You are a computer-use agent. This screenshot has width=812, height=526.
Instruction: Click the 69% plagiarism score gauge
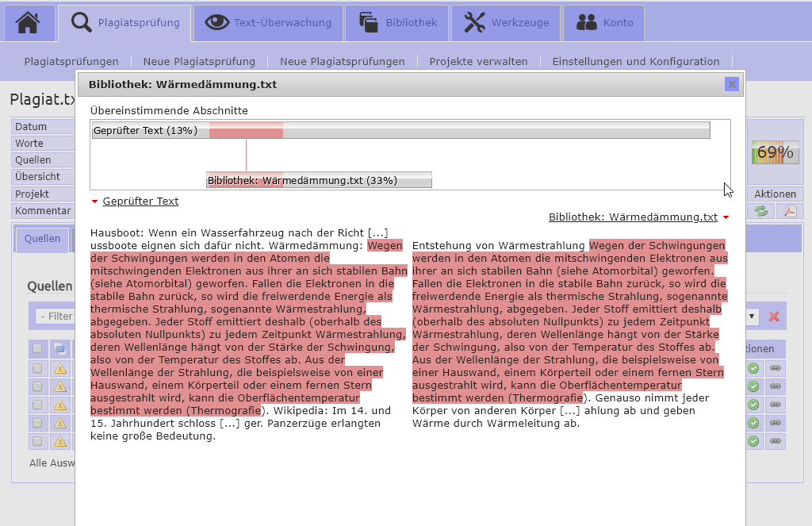pyautogui.click(x=776, y=152)
